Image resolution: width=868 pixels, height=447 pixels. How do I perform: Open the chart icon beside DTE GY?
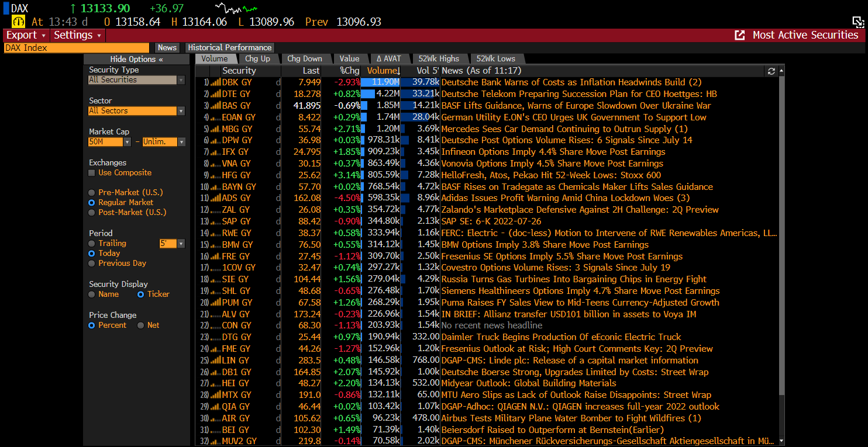coord(215,94)
